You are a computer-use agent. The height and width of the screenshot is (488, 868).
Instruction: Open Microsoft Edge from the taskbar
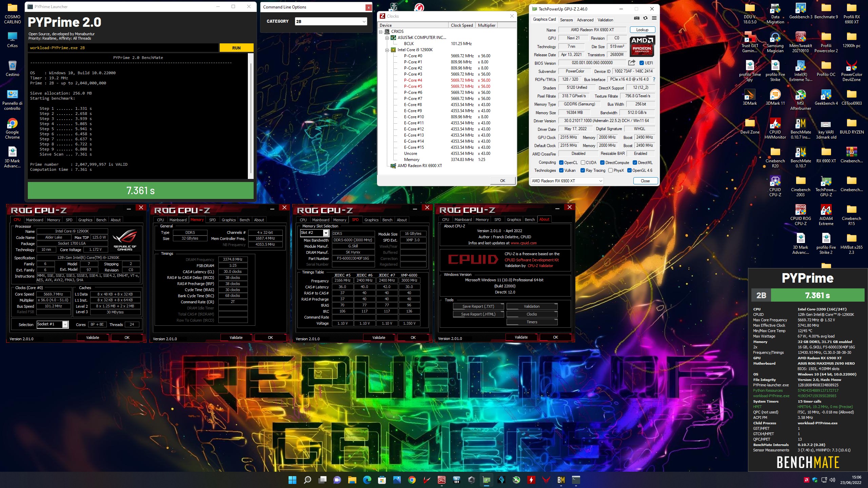point(367,480)
